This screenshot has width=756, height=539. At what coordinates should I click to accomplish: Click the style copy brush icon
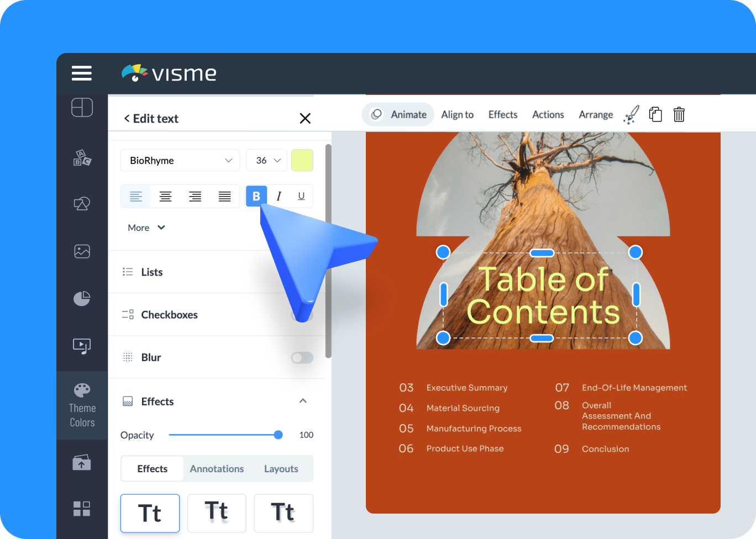(x=631, y=114)
